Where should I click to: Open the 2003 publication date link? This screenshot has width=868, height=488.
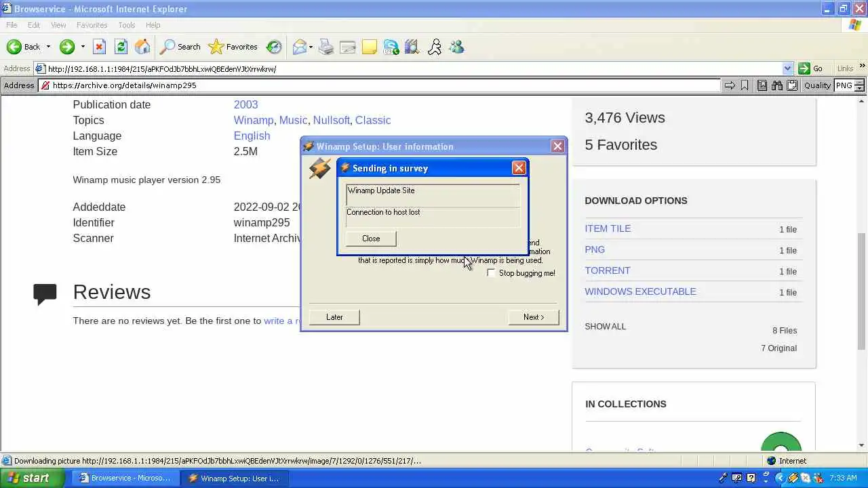(245, 104)
